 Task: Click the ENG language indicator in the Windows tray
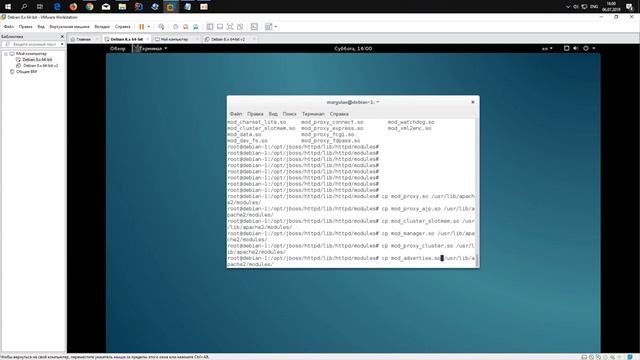[594, 7]
